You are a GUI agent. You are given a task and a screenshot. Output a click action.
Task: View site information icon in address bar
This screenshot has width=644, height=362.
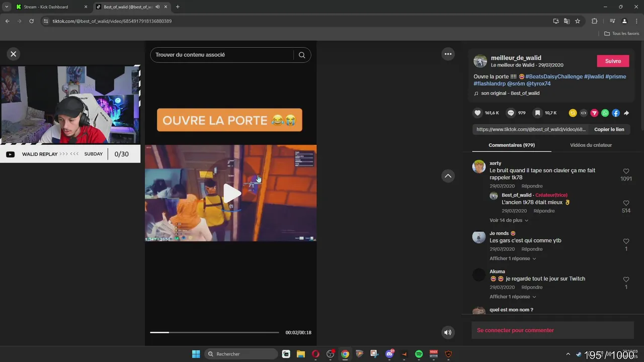pos(46,21)
